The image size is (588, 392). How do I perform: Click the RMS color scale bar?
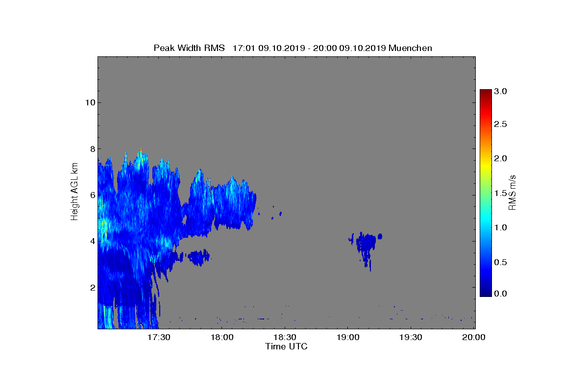486,193
